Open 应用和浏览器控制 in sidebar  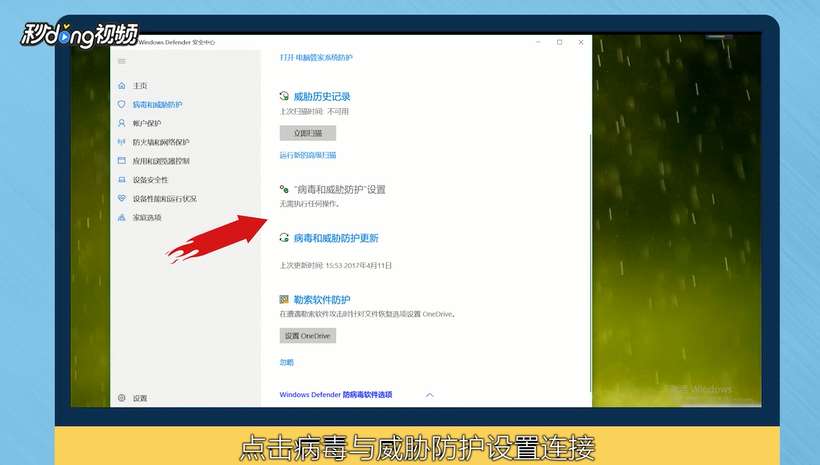click(161, 161)
